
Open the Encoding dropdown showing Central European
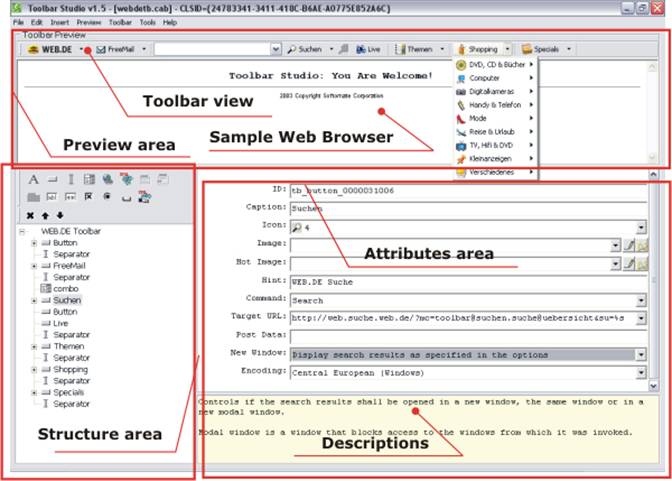(641, 373)
